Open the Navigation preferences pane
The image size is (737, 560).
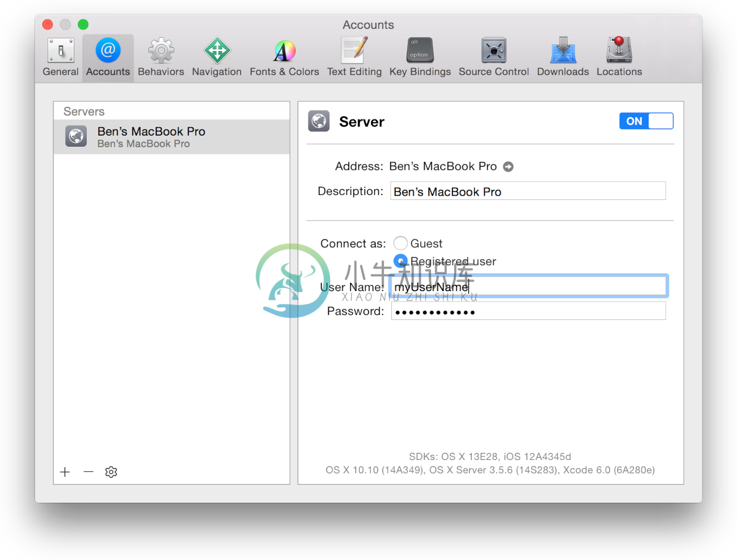(217, 57)
